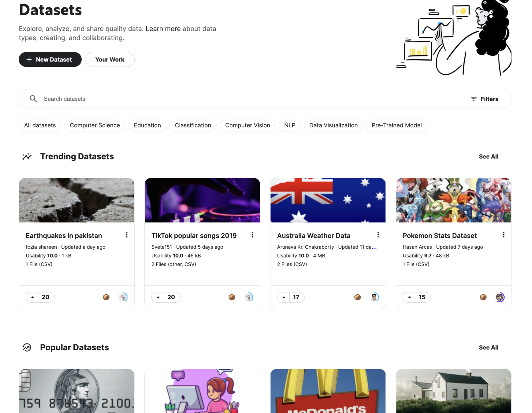See all Trending Datasets
532x413 pixels.
point(489,156)
